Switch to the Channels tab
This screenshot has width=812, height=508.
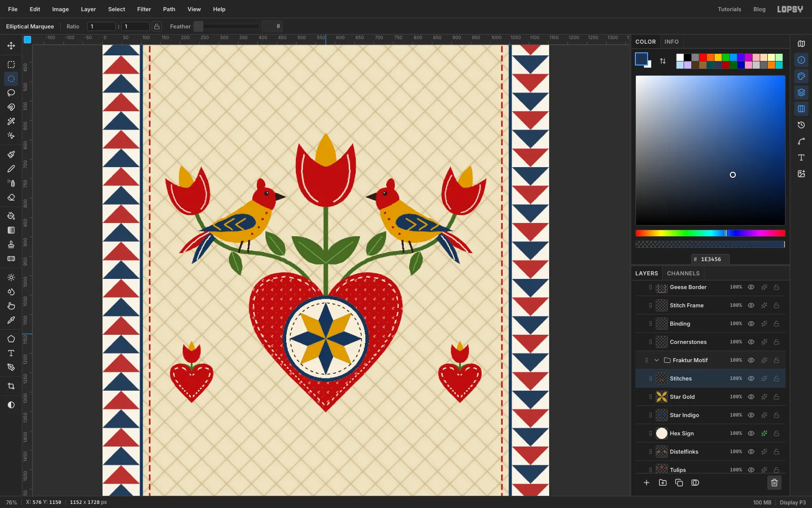(683, 273)
